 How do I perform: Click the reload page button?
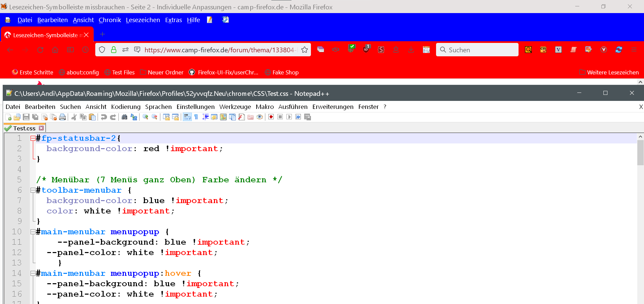point(40,50)
